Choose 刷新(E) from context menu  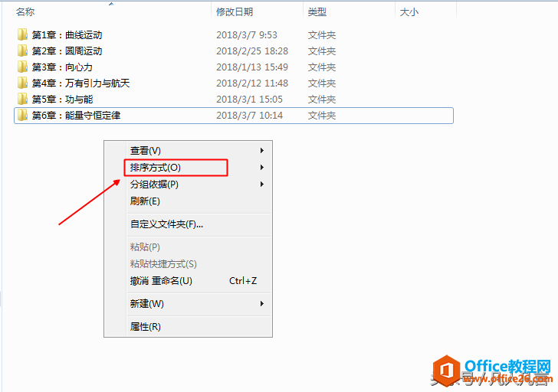[199, 201]
